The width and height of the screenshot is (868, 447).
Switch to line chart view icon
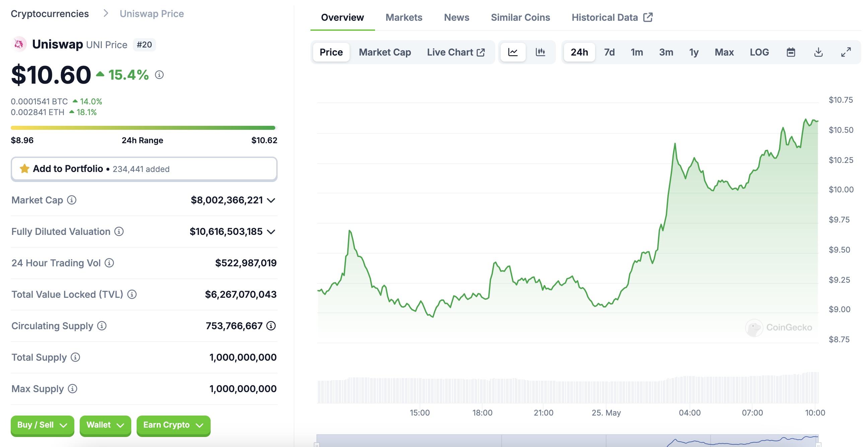513,52
